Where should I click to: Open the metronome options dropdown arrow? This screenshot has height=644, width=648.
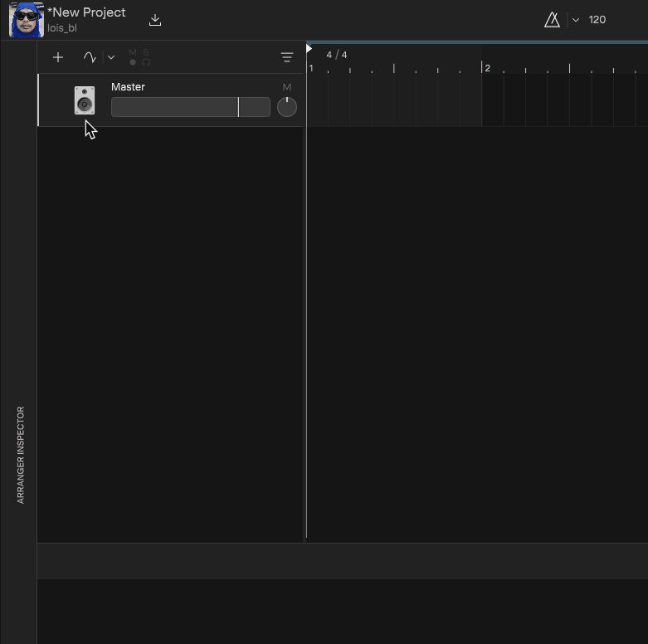point(576,20)
